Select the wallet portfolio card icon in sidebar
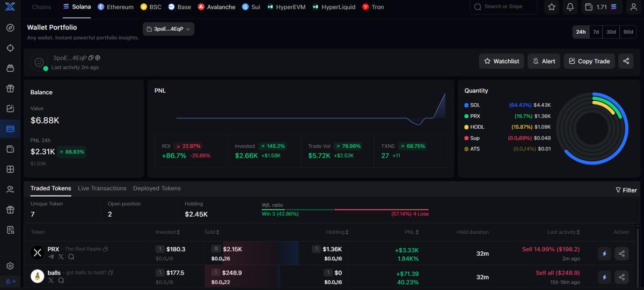This screenshot has width=644, height=290. [x=10, y=129]
